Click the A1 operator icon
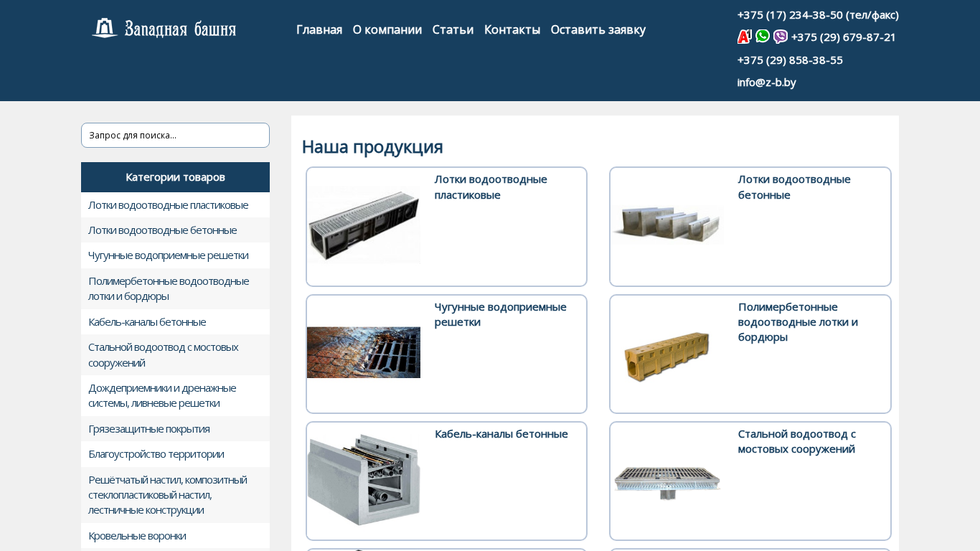Viewport: 980px width, 551px height. (744, 37)
